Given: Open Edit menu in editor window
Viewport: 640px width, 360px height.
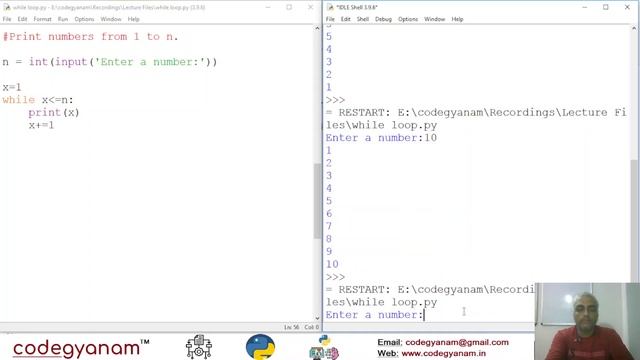Looking at the screenshot, I should click(x=22, y=19).
